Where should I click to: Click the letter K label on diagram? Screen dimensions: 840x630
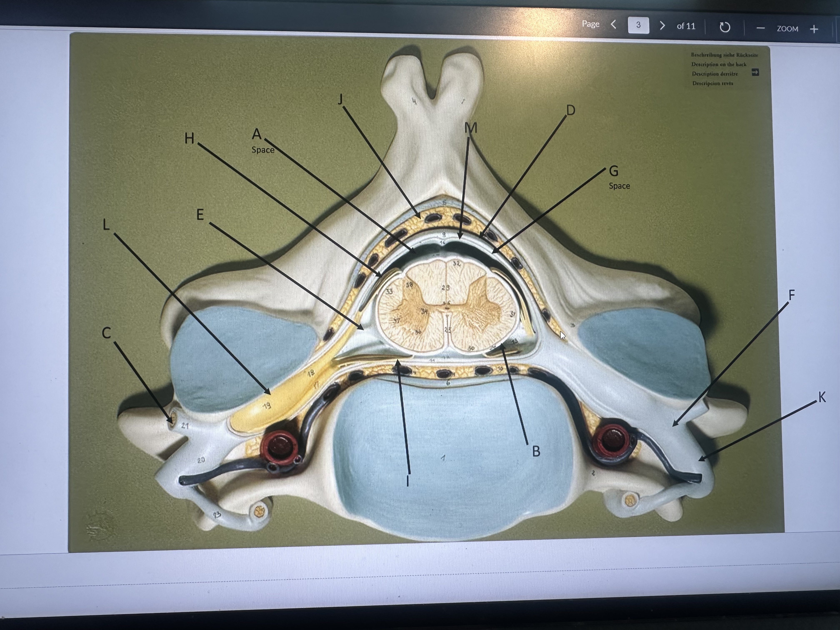tap(822, 397)
